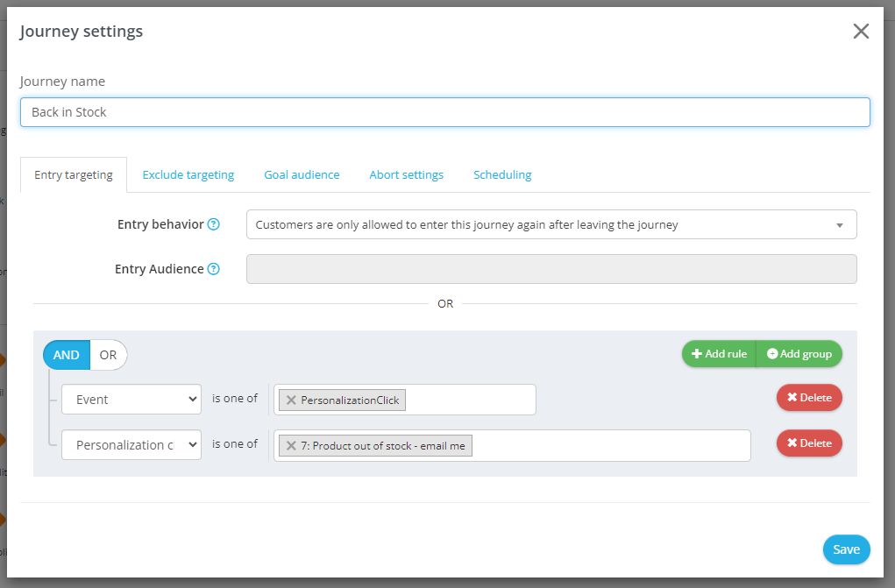This screenshot has height=588, width=895.
Task: Open the Abort settings tab
Action: tap(407, 174)
